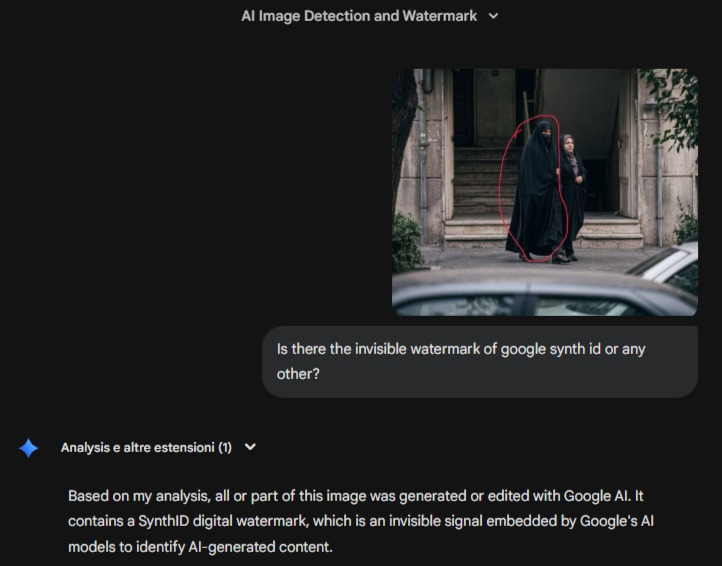Click 'Based on my analysis' in the response
This screenshot has height=566, width=722.
[135, 496]
